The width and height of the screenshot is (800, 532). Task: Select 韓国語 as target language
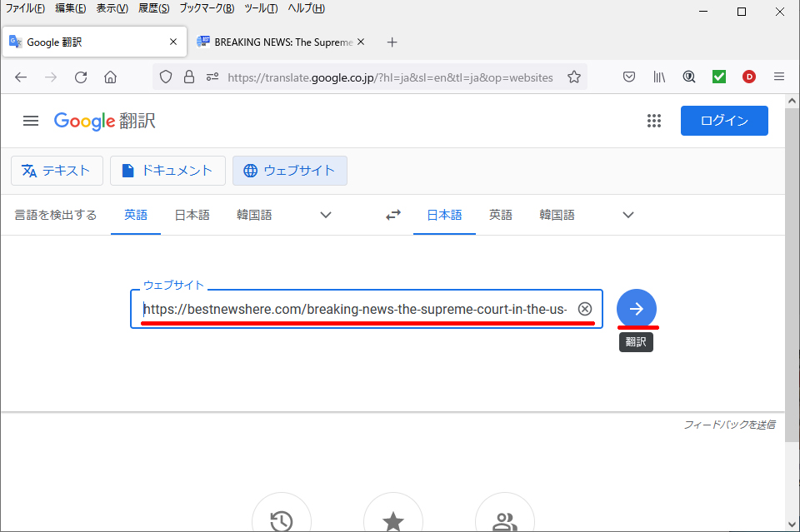[x=557, y=215]
